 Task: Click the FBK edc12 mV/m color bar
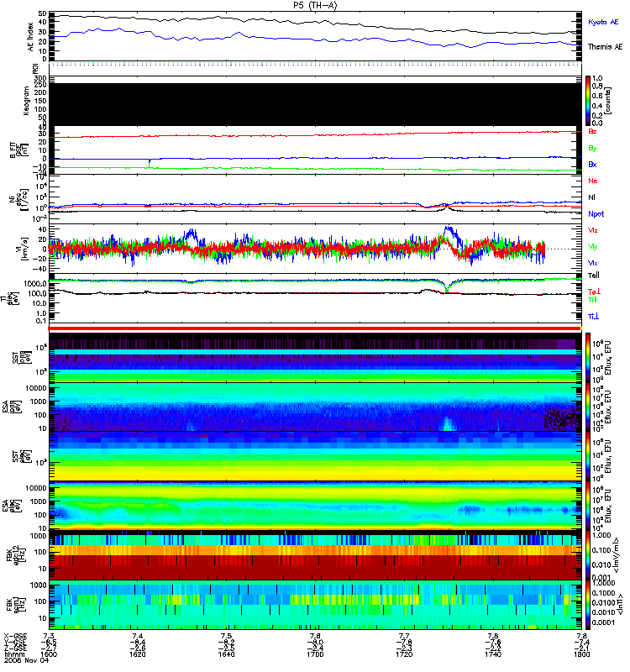tap(587, 555)
